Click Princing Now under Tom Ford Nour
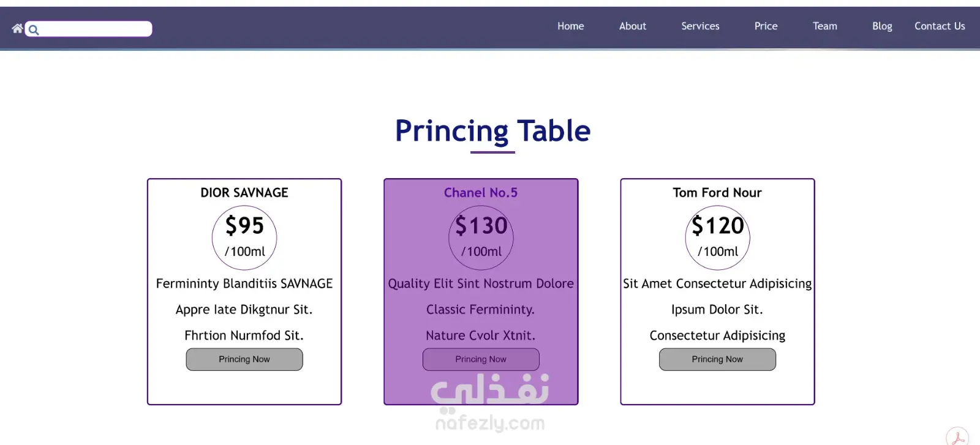This screenshot has height=445, width=980. coord(717,359)
